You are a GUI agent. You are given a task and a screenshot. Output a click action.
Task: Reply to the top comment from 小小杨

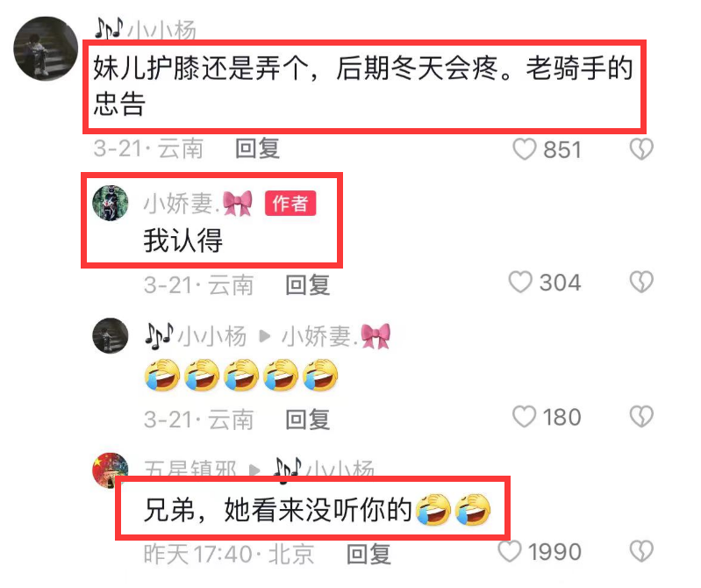(x=258, y=148)
